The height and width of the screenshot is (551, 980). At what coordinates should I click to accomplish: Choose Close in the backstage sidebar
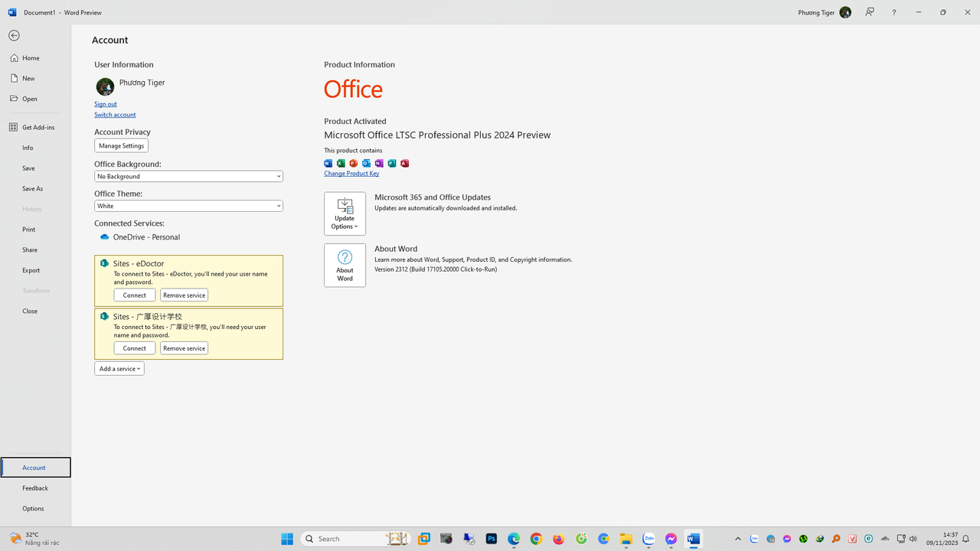point(35,311)
